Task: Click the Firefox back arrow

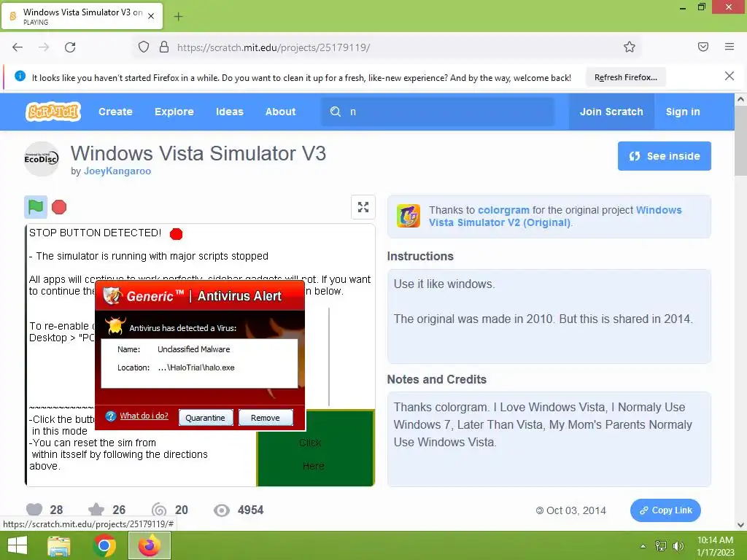Action: pyautogui.click(x=18, y=47)
